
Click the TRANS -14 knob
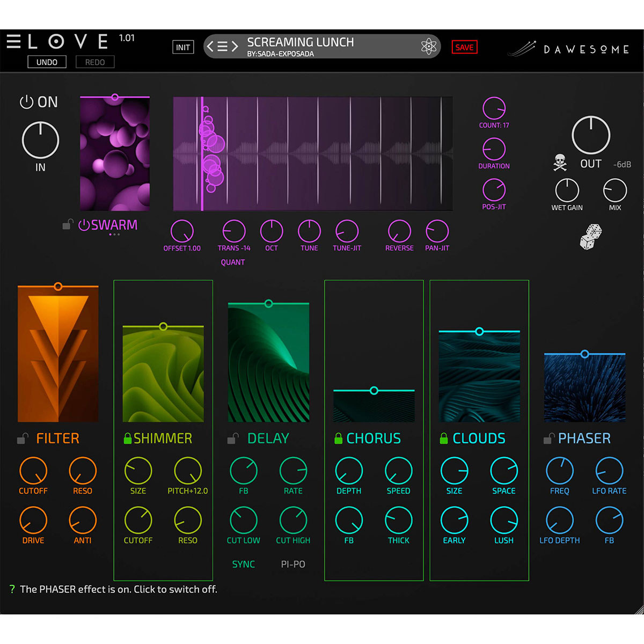pos(234,231)
